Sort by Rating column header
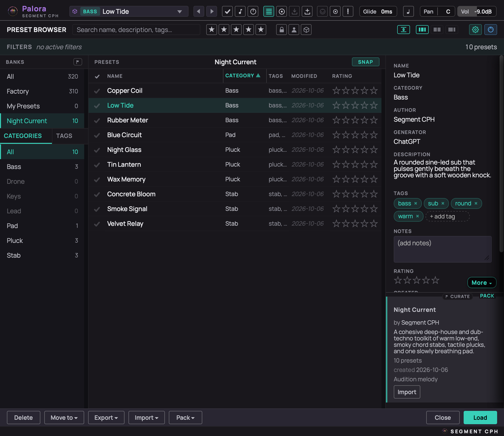 342,76
